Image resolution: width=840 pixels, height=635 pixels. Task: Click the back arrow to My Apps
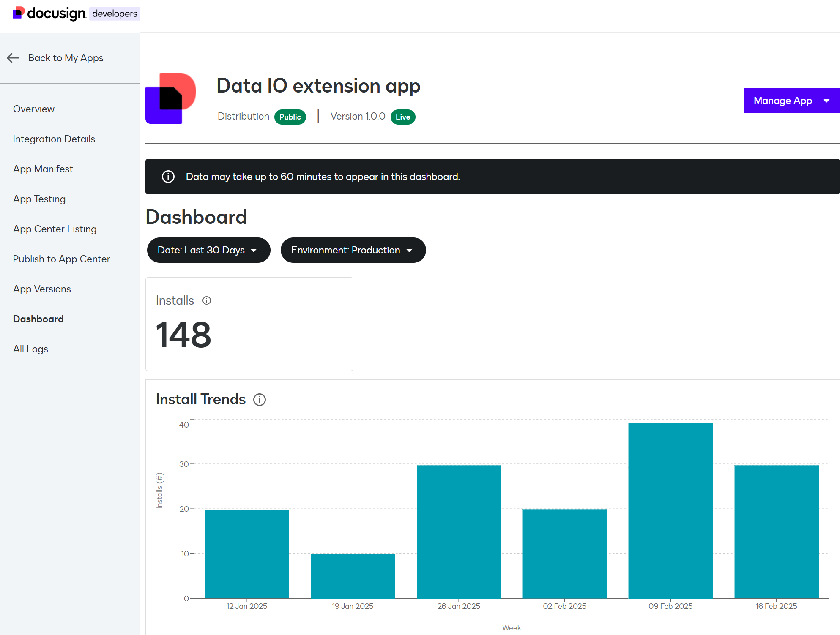[13, 58]
